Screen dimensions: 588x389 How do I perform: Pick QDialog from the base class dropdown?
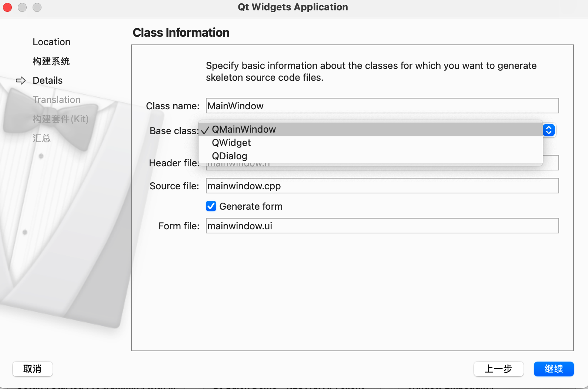[371, 156]
